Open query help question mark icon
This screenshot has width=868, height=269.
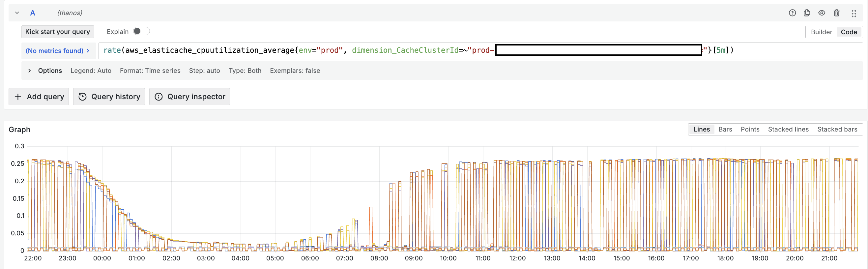792,13
